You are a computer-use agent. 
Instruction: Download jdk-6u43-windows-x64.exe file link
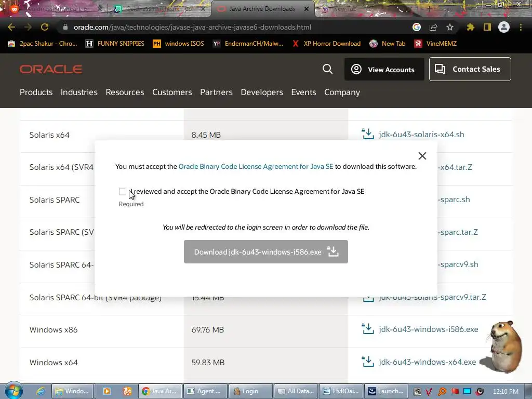click(428, 362)
